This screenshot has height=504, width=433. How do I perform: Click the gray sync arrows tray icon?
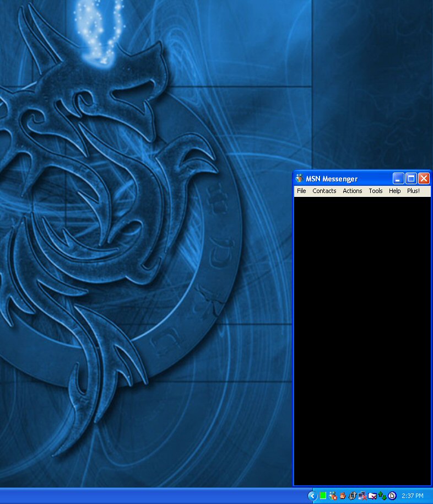click(353, 496)
